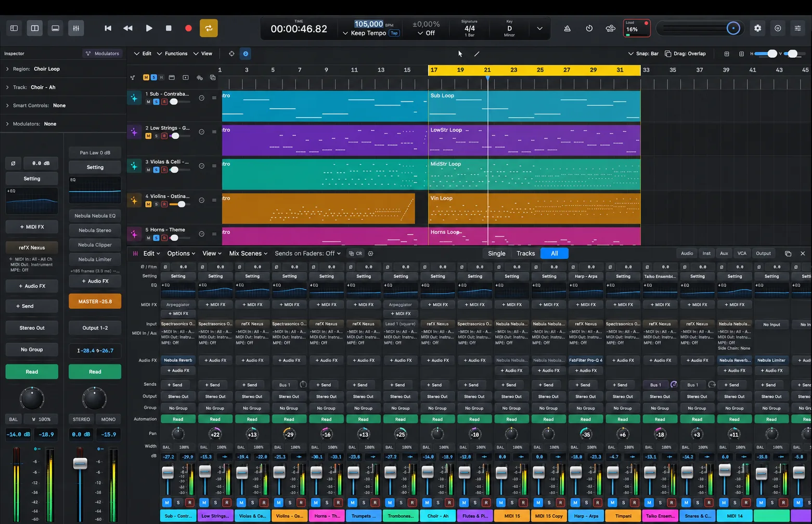812x524 pixels.
Task: Open Sends on Faders dropdown
Action: click(307, 254)
